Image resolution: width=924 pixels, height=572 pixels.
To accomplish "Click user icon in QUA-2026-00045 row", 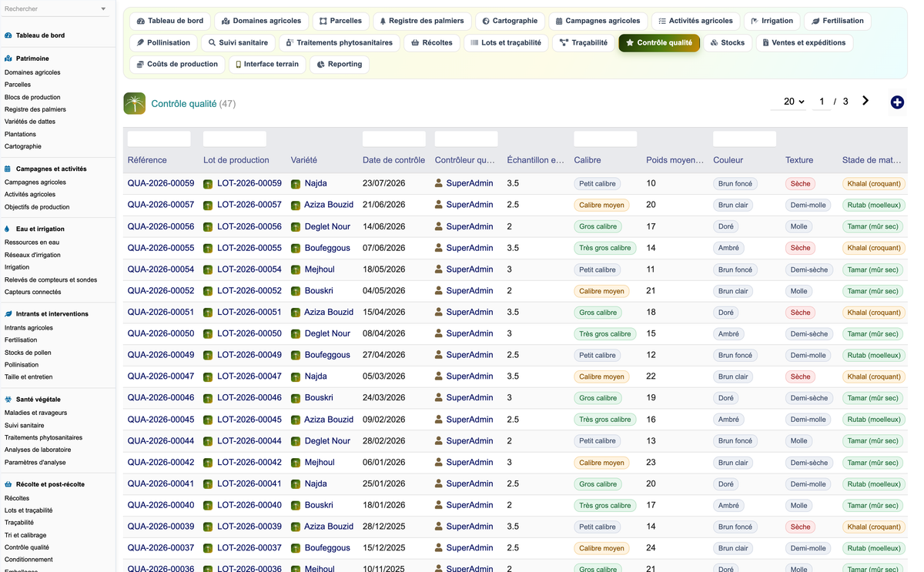I will coord(439,420).
